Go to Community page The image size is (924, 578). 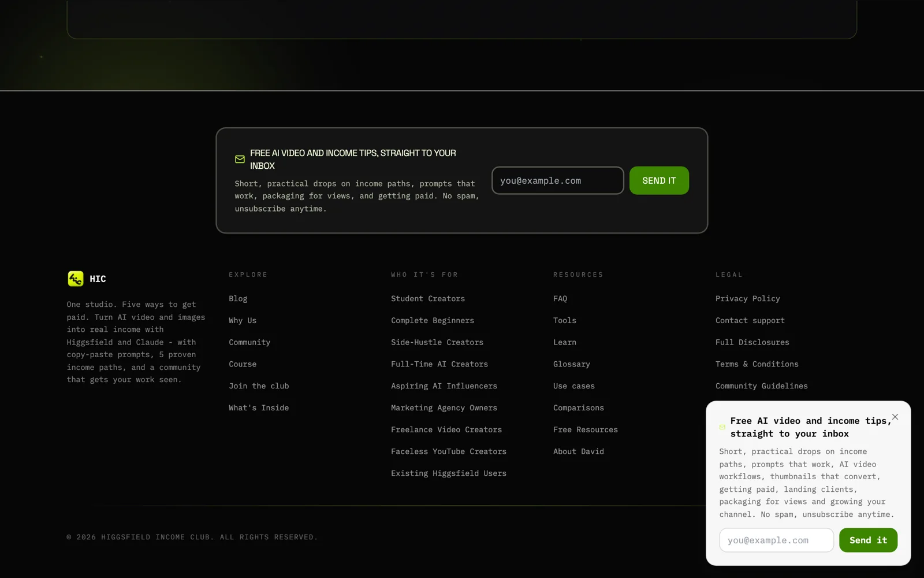click(x=249, y=342)
